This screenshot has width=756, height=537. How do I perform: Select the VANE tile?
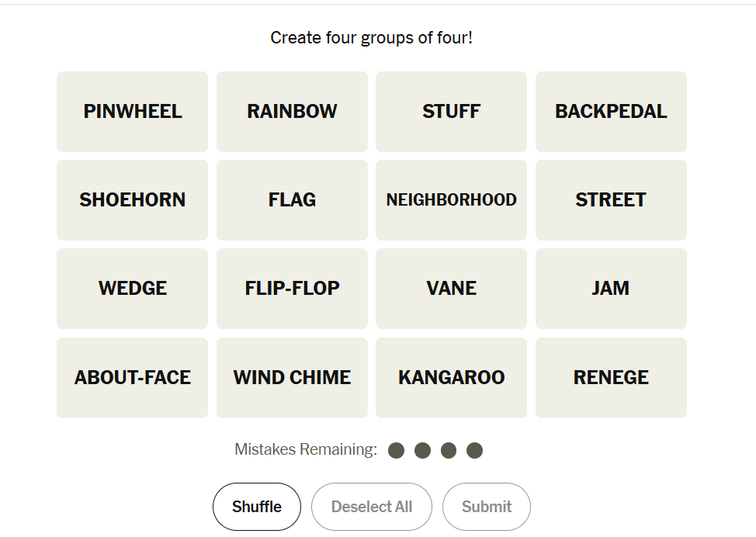point(451,289)
